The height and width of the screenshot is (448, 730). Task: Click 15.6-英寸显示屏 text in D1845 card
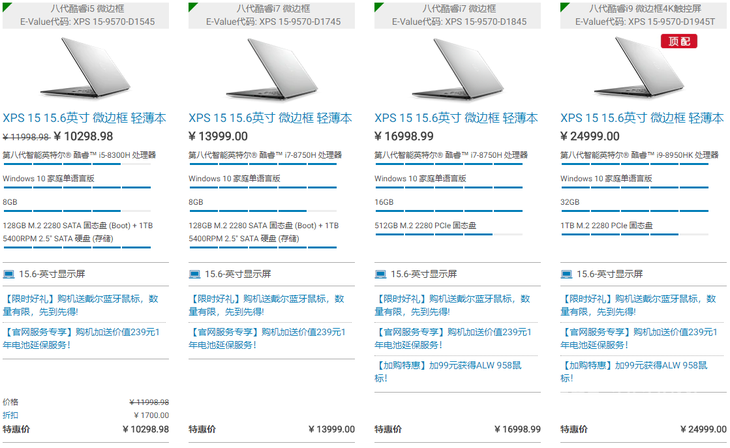click(424, 274)
